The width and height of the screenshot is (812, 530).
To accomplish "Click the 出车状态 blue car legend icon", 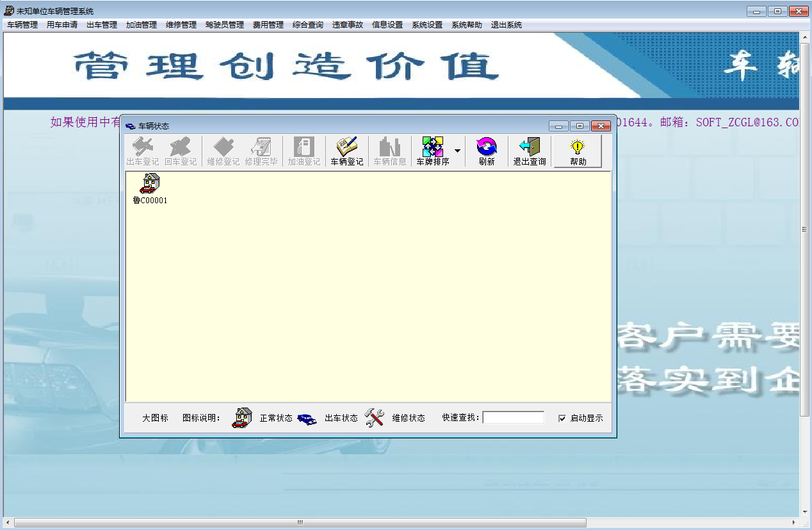I will (307, 418).
